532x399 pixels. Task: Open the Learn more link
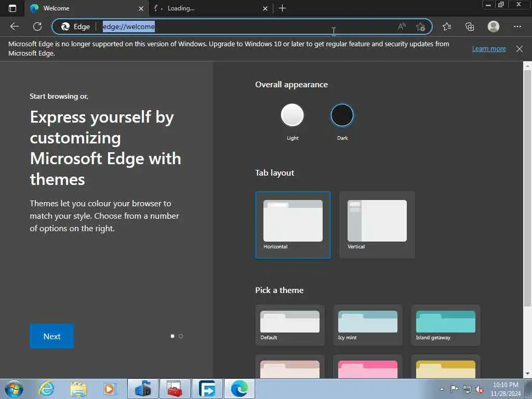pos(488,48)
